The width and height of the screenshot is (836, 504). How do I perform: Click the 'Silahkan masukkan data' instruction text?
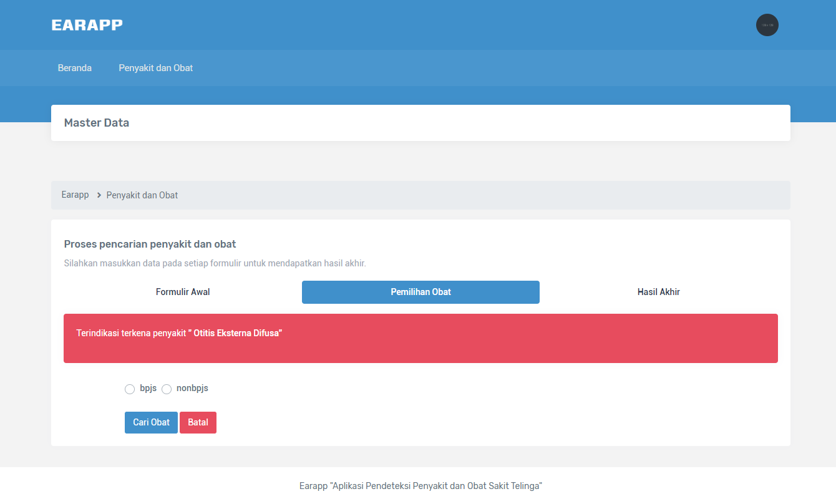pos(215,263)
